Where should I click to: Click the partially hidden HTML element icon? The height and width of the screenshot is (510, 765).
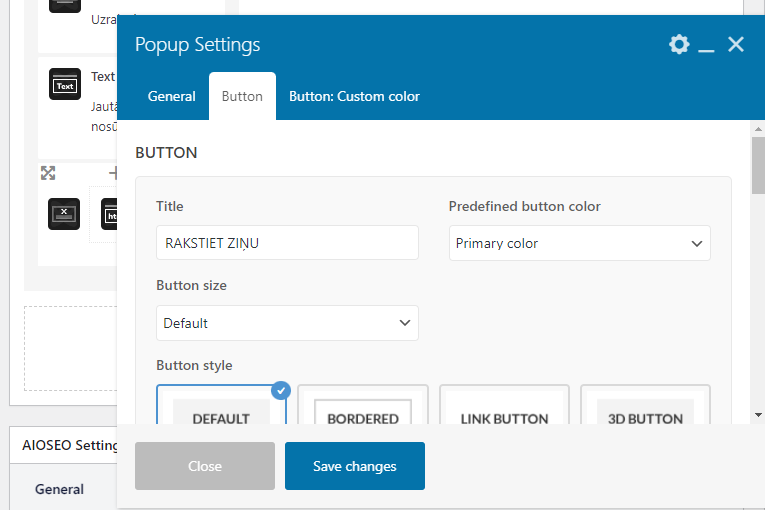109,213
